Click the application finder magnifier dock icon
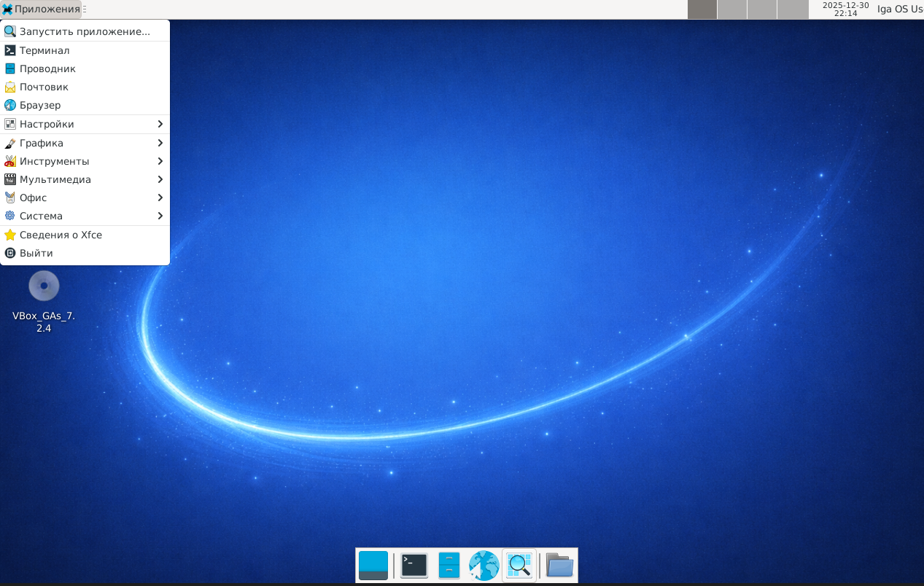 [x=519, y=566]
